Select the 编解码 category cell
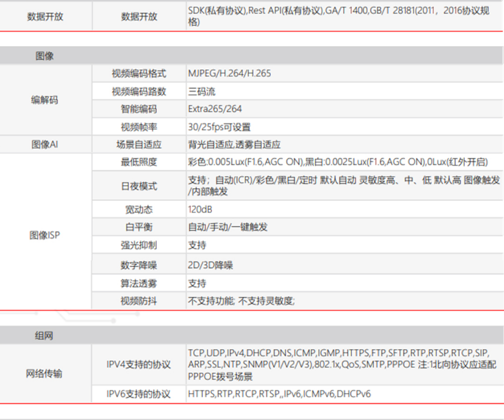 tap(45, 100)
